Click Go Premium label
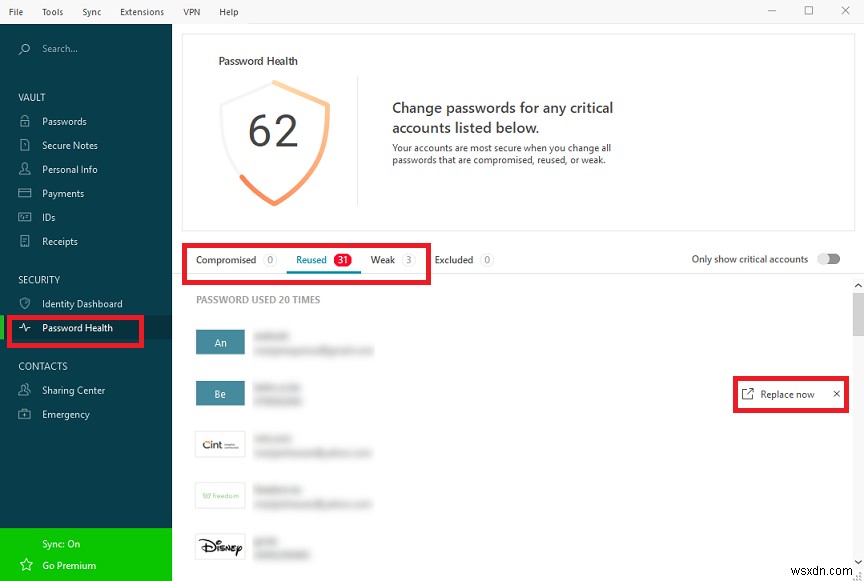 69,566
